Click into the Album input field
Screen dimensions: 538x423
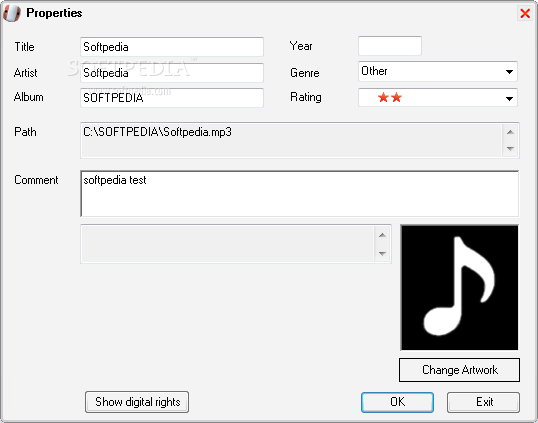[172, 98]
